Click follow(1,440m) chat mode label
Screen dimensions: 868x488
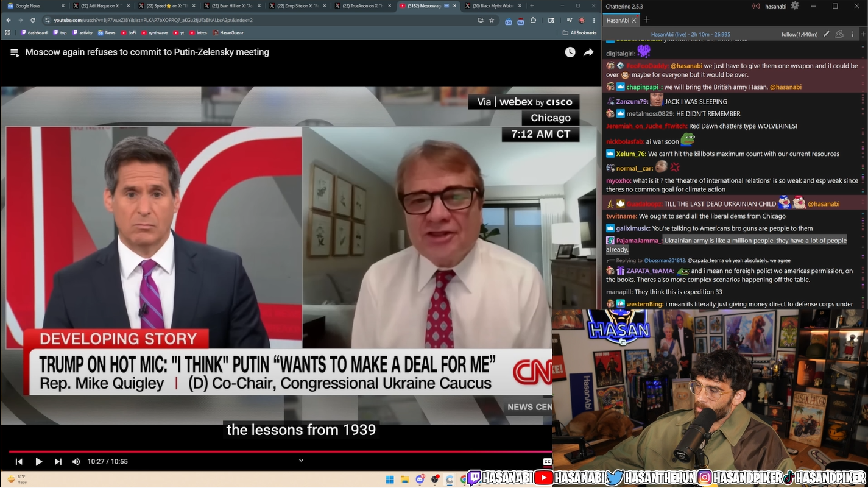point(799,35)
